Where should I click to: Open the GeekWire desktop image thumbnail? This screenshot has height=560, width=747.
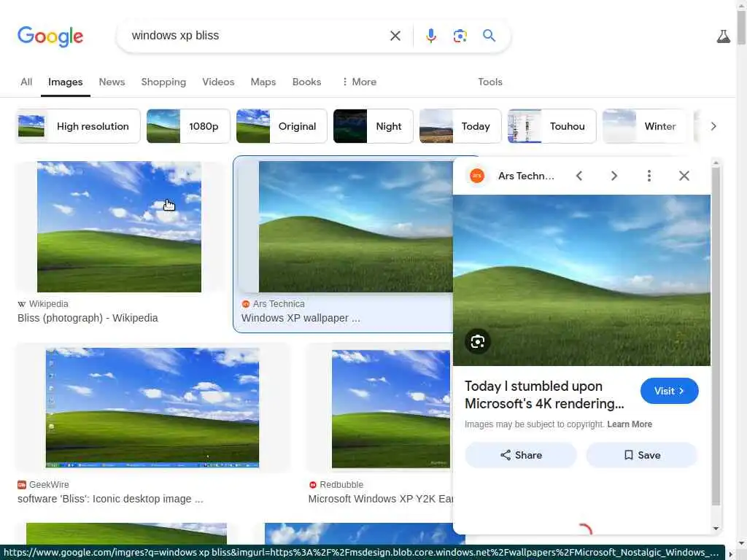[x=152, y=408]
